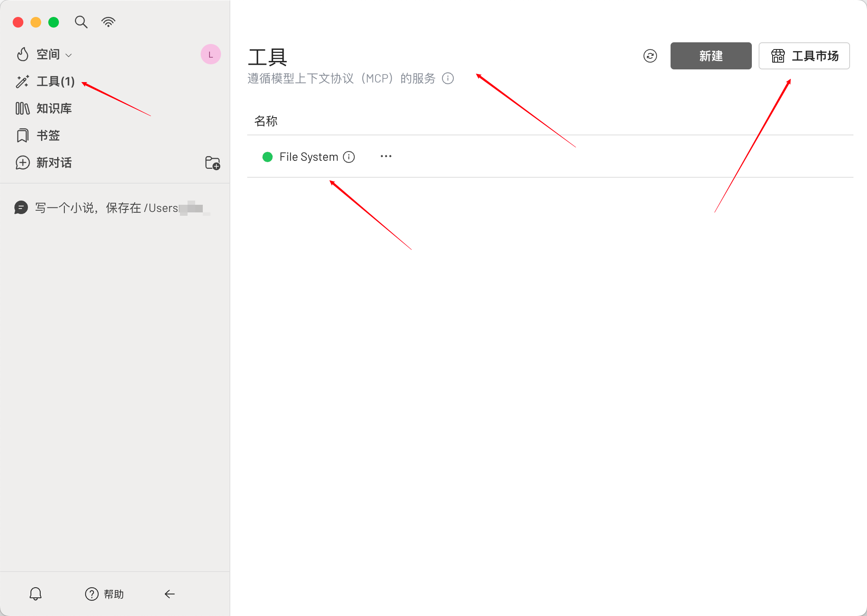Image resolution: width=867 pixels, height=616 pixels.
Task: Click the green File System status dot
Action: (x=268, y=157)
